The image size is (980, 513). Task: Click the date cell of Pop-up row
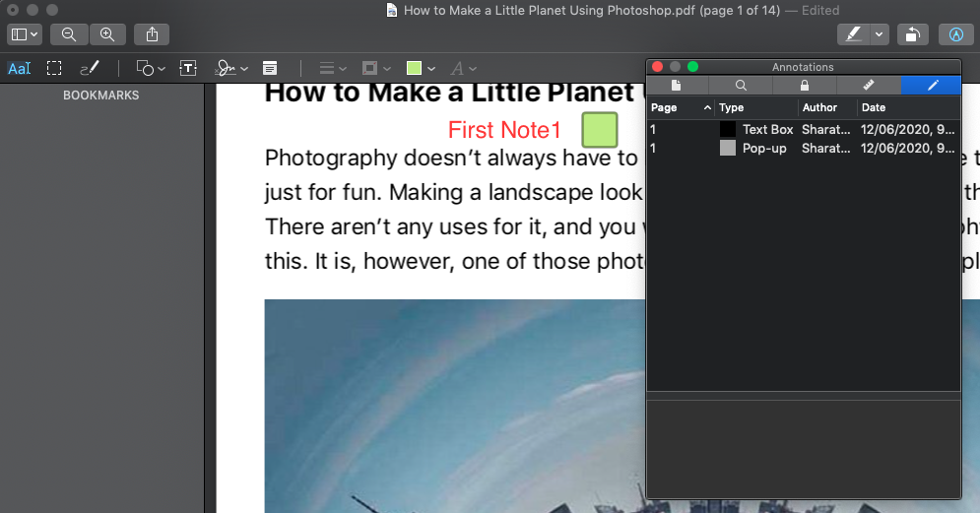click(907, 148)
